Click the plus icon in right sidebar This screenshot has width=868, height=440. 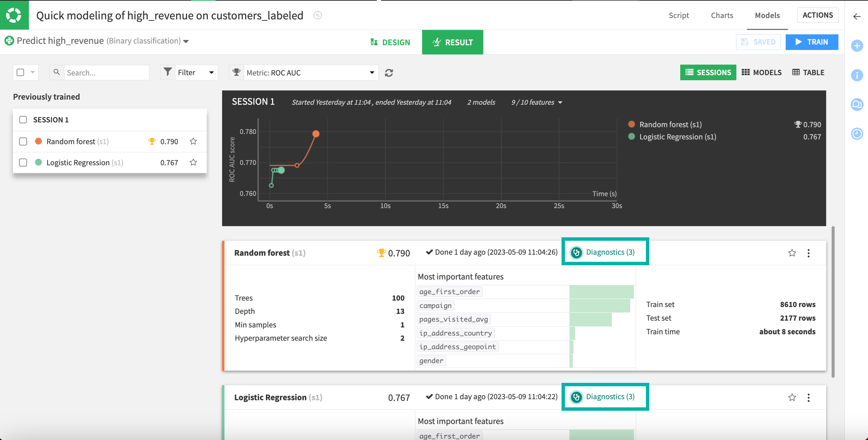(x=857, y=46)
